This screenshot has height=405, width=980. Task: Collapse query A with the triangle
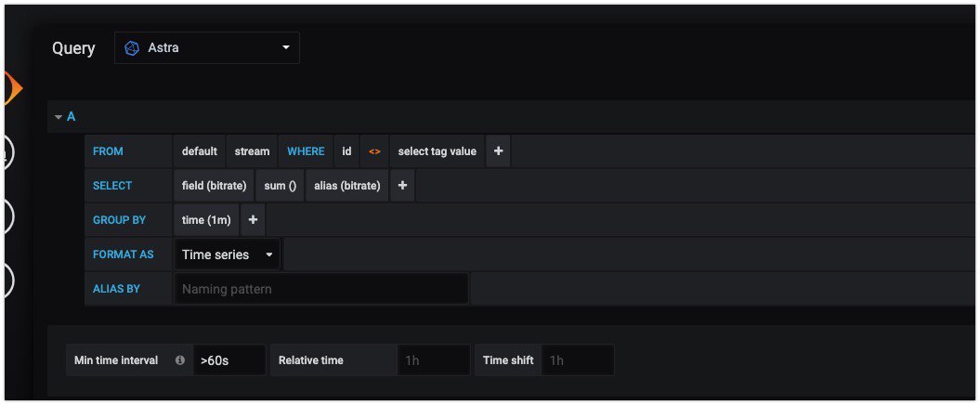59,117
